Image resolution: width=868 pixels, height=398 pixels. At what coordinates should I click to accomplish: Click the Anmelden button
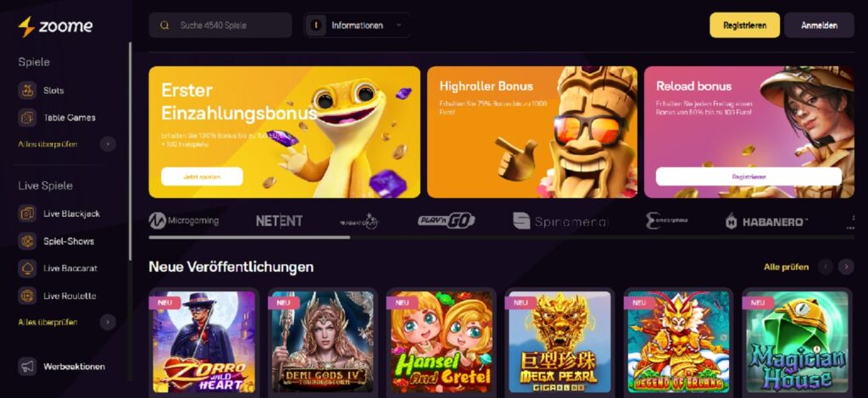coord(820,25)
